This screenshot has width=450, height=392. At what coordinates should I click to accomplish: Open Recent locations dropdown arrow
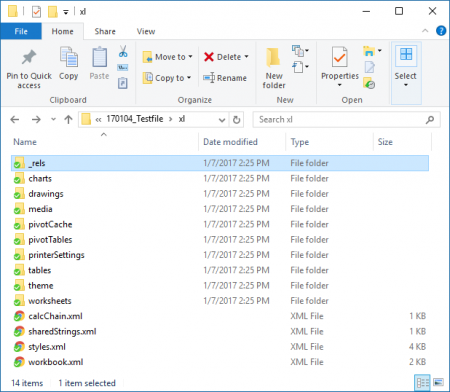tap(53, 119)
